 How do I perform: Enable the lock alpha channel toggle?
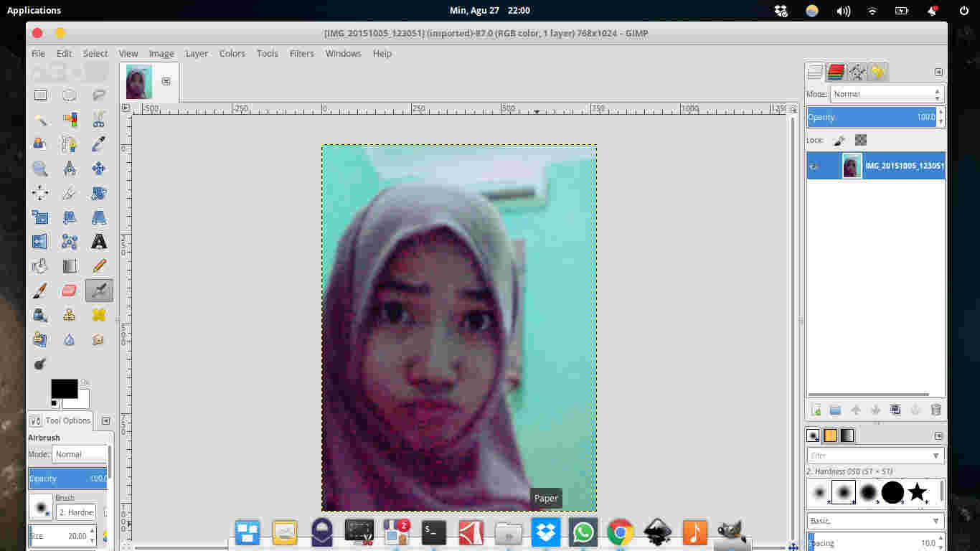click(860, 141)
